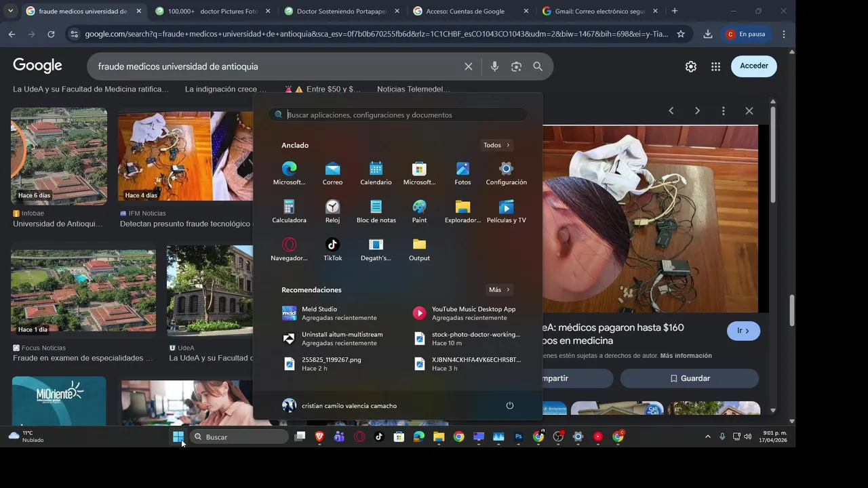Open the clock showing 9:01 p. m.
This screenshot has width=868, height=488.
(x=774, y=436)
